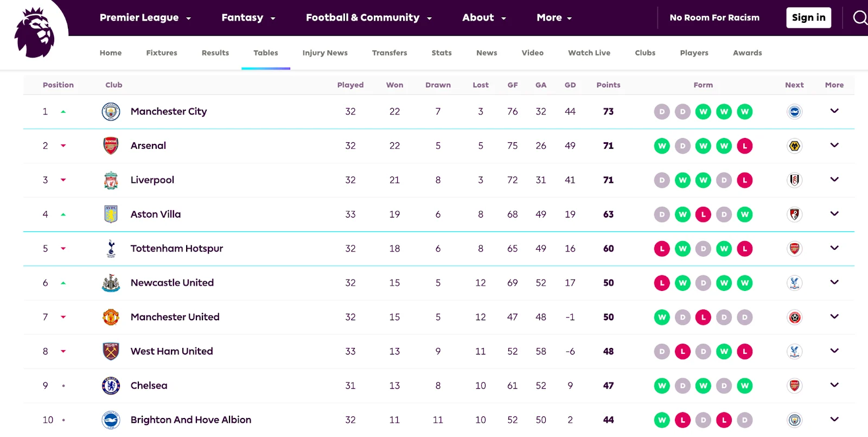
Task: Click the Premier League lion logo
Action: coord(35,33)
